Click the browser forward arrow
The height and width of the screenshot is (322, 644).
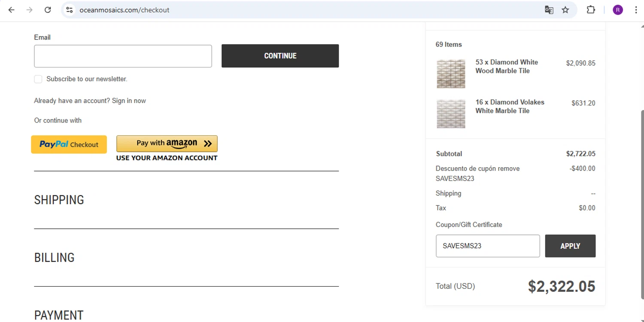pyautogui.click(x=30, y=10)
